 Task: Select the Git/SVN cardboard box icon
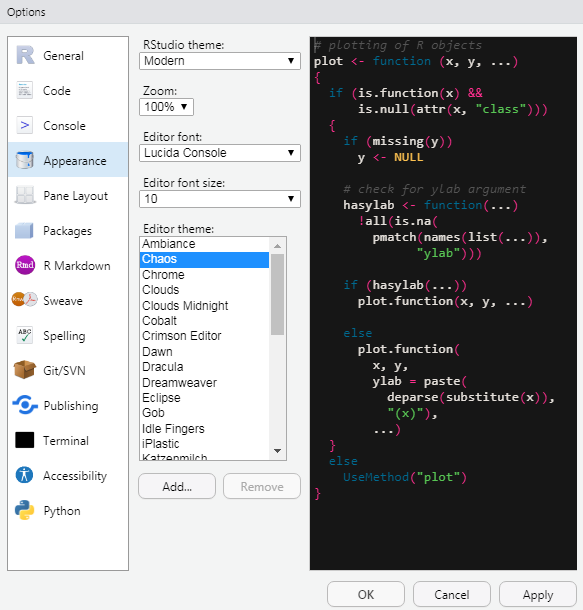(25, 370)
